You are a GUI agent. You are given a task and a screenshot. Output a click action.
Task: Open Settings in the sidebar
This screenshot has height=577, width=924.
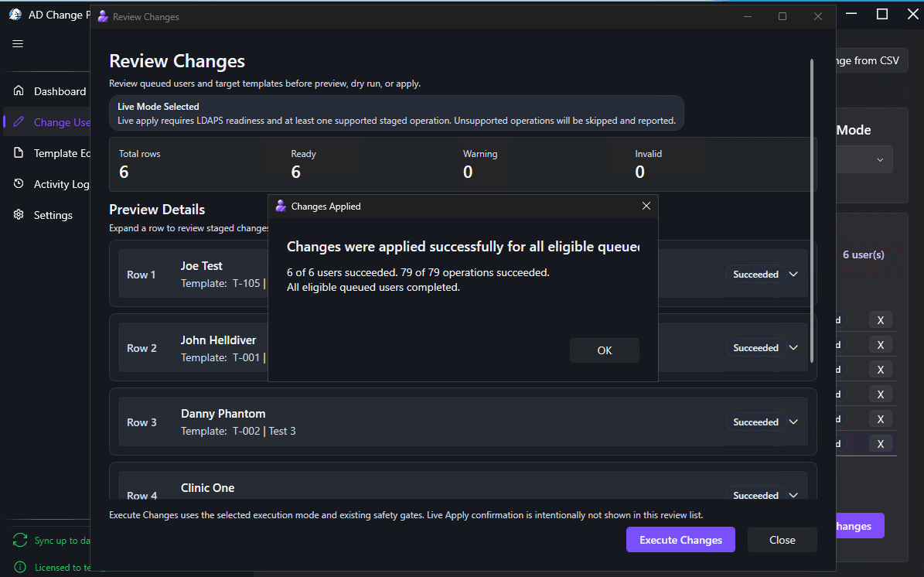pos(47,215)
